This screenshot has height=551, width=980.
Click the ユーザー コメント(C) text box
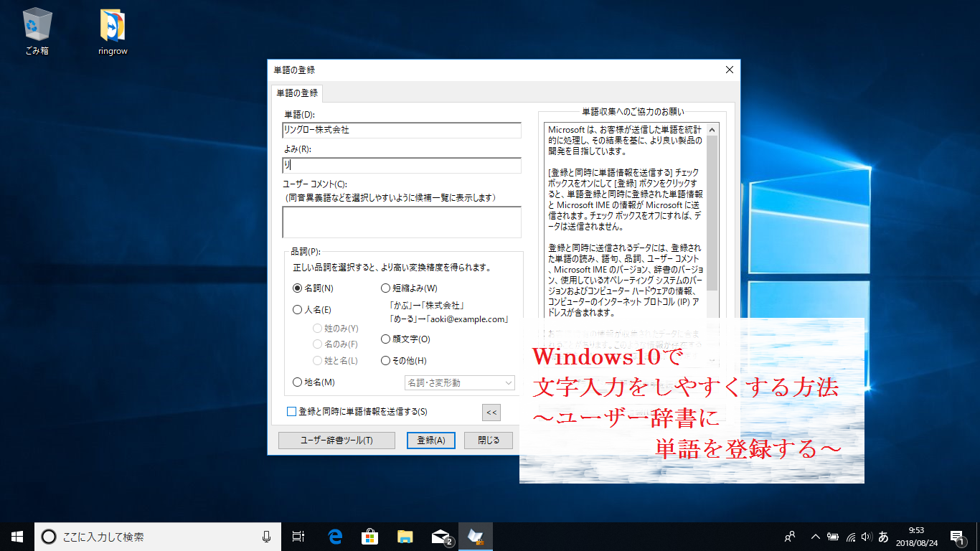point(402,222)
